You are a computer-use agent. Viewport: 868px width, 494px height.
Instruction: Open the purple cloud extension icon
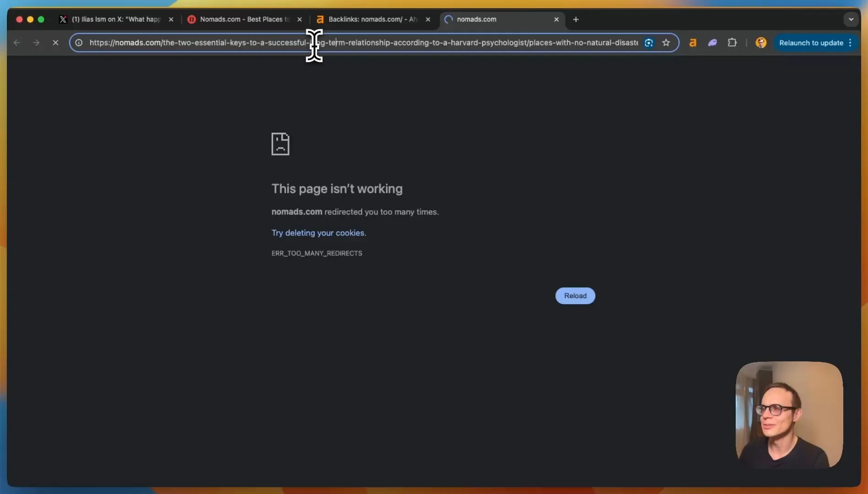tap(712, 43)
